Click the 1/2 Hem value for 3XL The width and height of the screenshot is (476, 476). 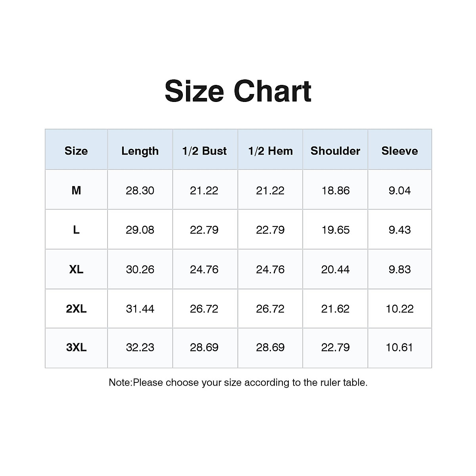(271, 347)
